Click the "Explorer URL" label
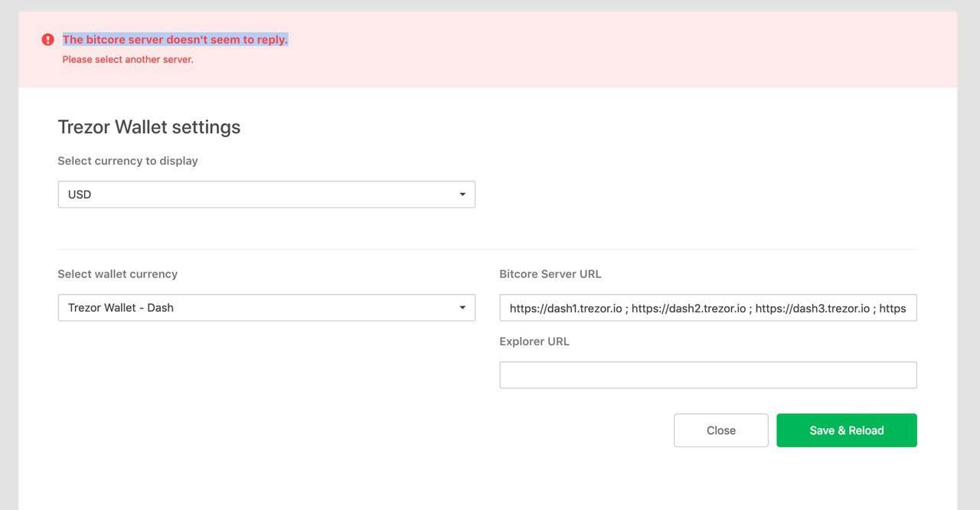 click(x=534, y=342)
